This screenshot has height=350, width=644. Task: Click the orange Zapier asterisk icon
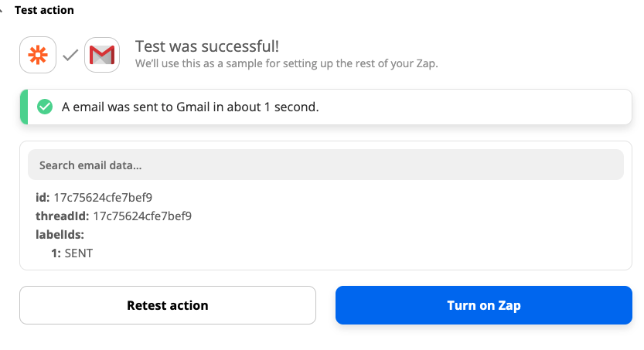click(38, 55)
